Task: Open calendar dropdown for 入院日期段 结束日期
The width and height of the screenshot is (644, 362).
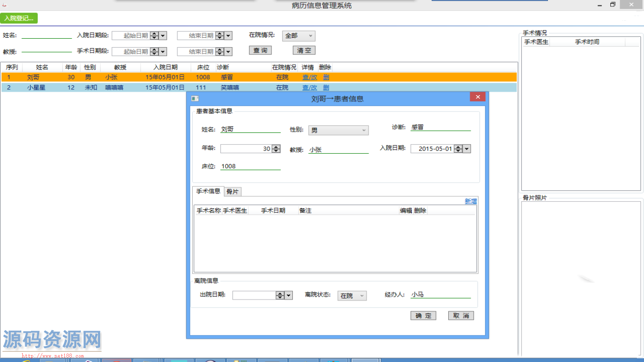Action: (228, 36)
